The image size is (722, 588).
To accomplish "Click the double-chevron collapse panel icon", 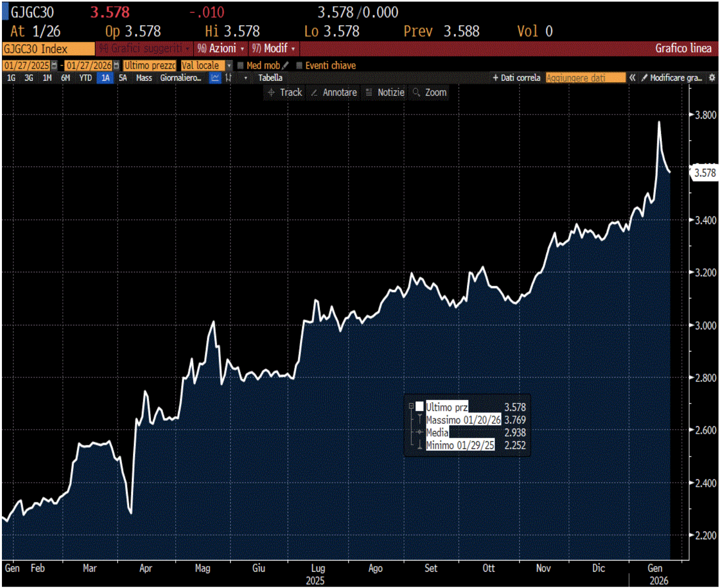I will [632, 78].
